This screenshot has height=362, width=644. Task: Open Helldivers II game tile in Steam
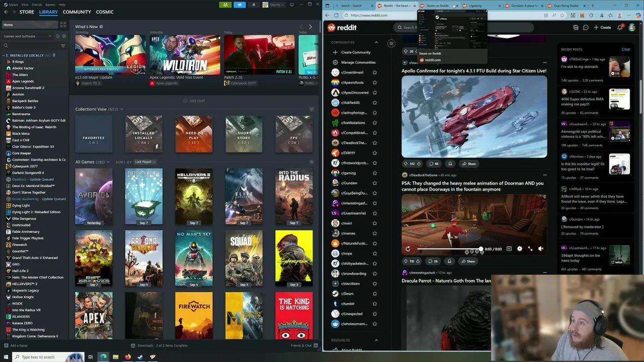pyautogui.click(x=194, y=197)
